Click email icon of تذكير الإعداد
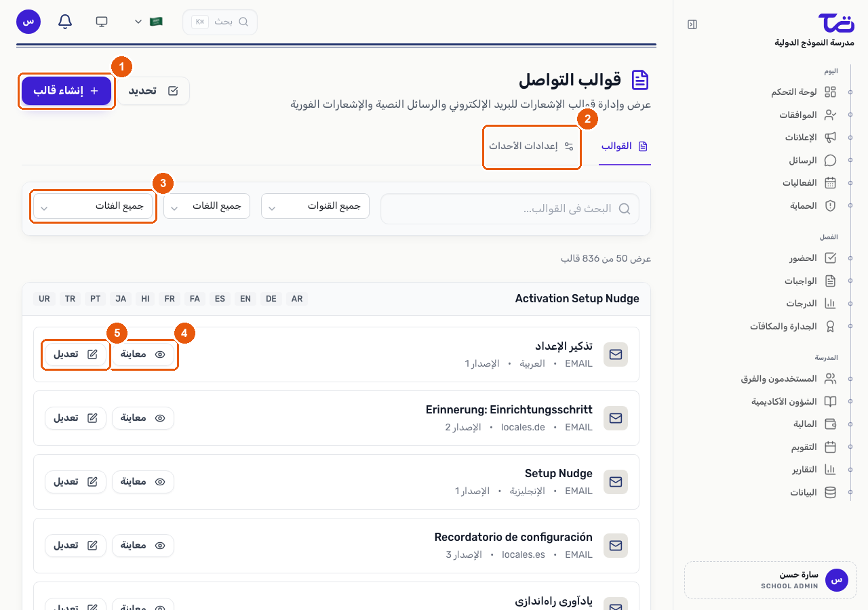 pyautogui.click(x=616, y=354)
